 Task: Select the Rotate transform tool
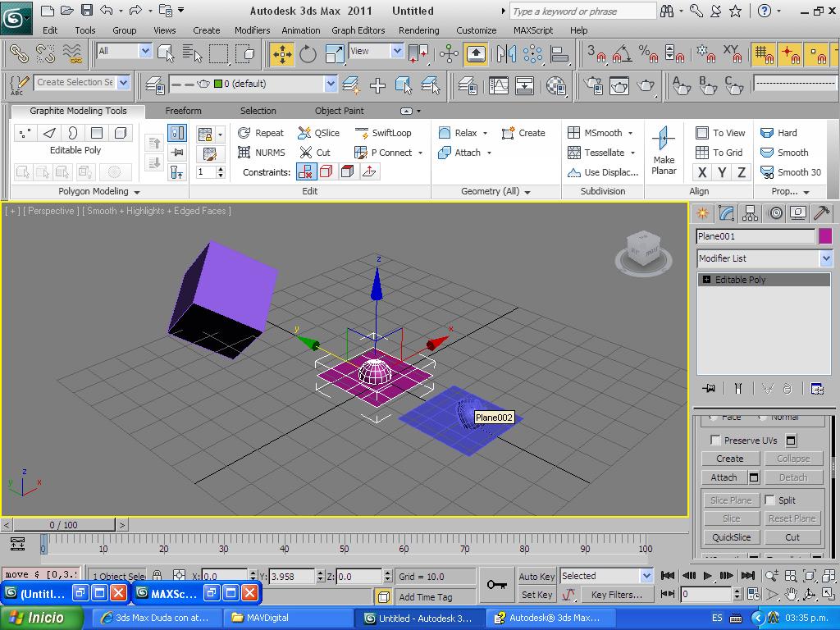(x=308, y=53)
